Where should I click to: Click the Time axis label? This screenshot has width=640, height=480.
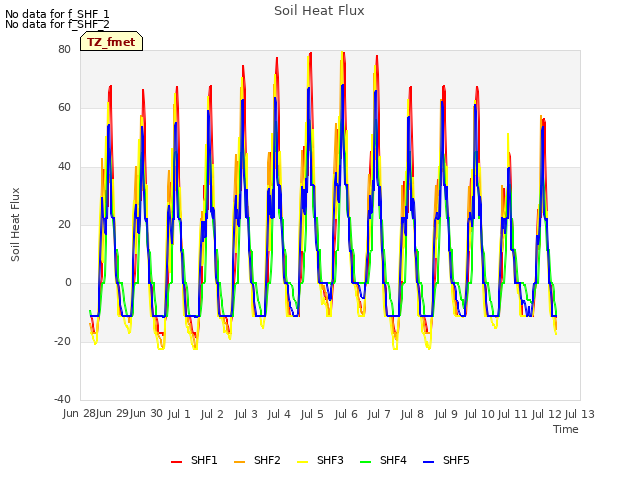point(566,429)
